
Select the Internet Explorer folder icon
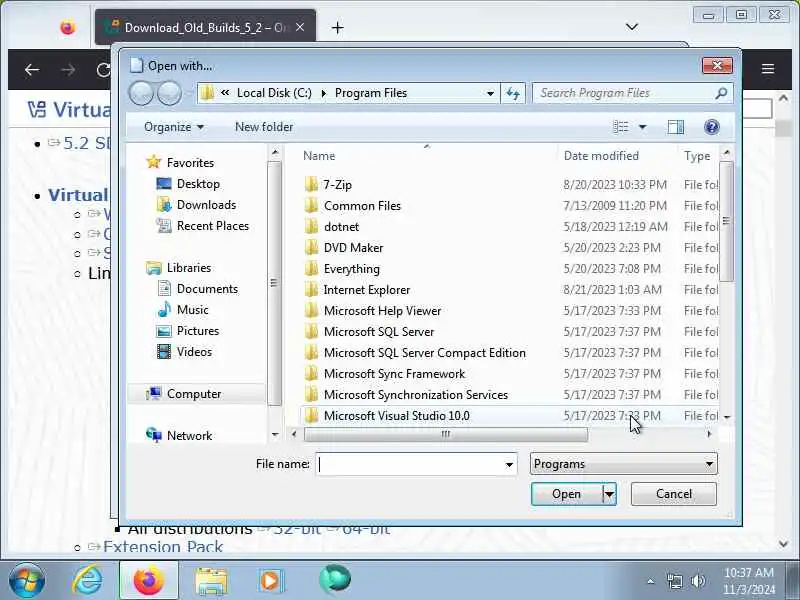[311, 289]
